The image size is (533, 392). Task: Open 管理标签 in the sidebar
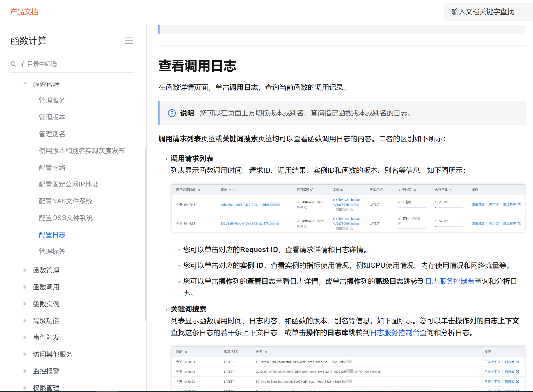52,251
